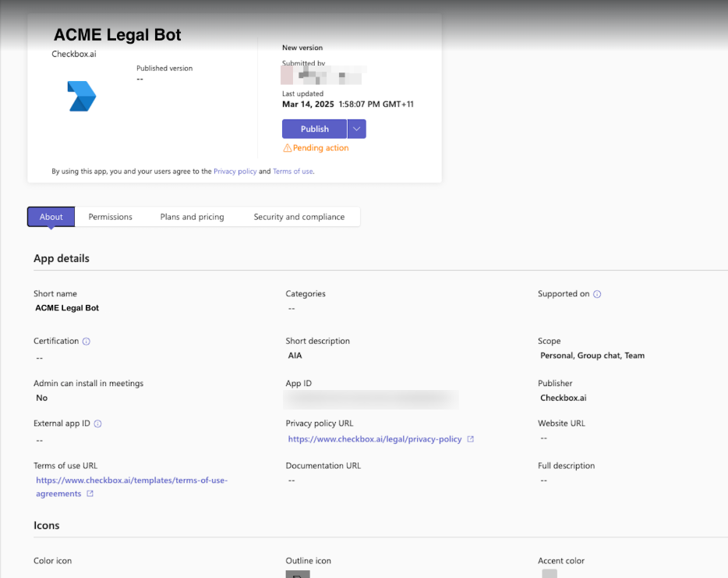Click the Categories label
The image size is (728, 578).
pyautogui.click(x=306, y=293)
